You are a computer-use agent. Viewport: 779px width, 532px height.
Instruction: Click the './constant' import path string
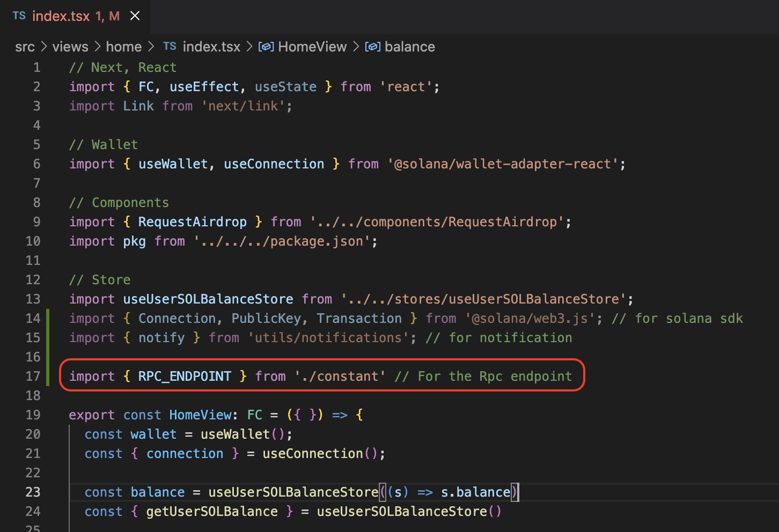(340, 376)
